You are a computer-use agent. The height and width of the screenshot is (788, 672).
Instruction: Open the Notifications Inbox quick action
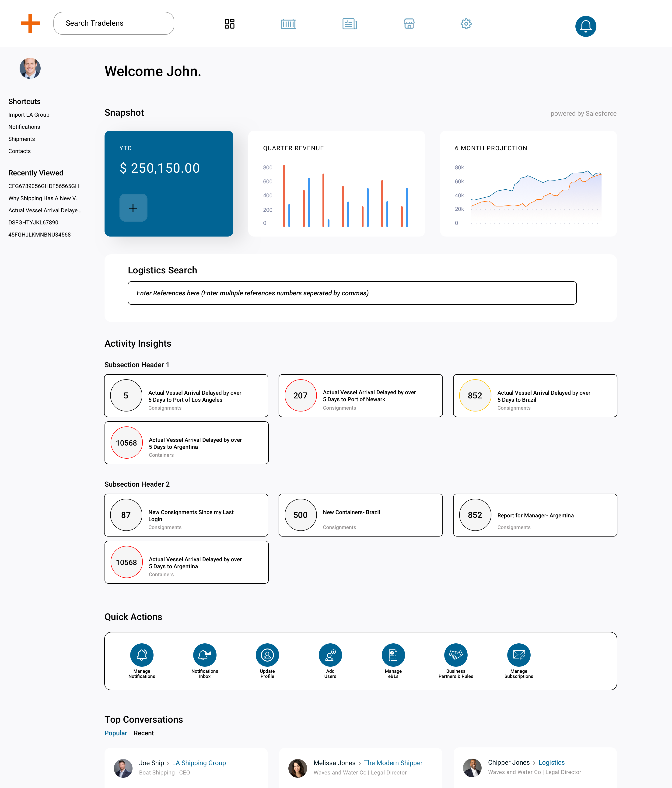coord(205,655)
